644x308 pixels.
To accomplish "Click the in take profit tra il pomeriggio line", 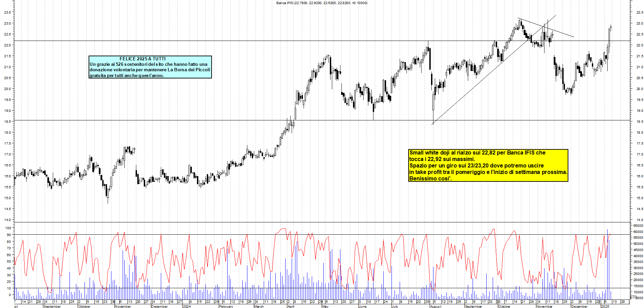I will [488, 172].
